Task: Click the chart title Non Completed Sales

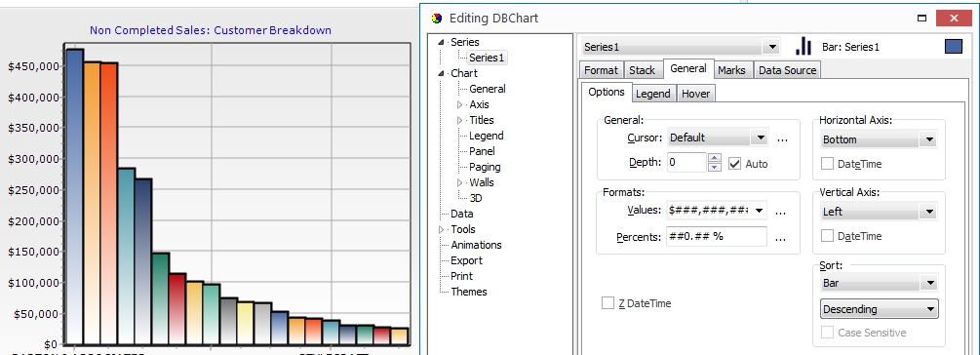Action: click(x=210, y=30)
